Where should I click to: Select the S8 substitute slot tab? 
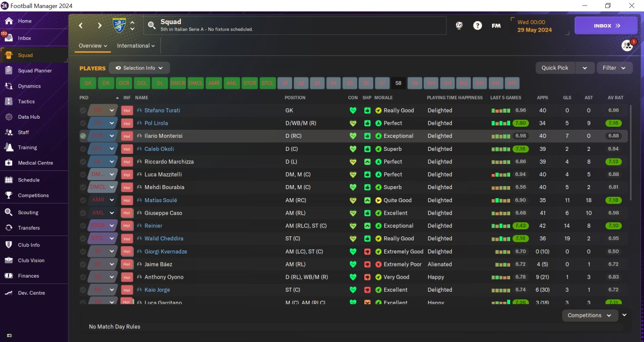tap(398, 83)
